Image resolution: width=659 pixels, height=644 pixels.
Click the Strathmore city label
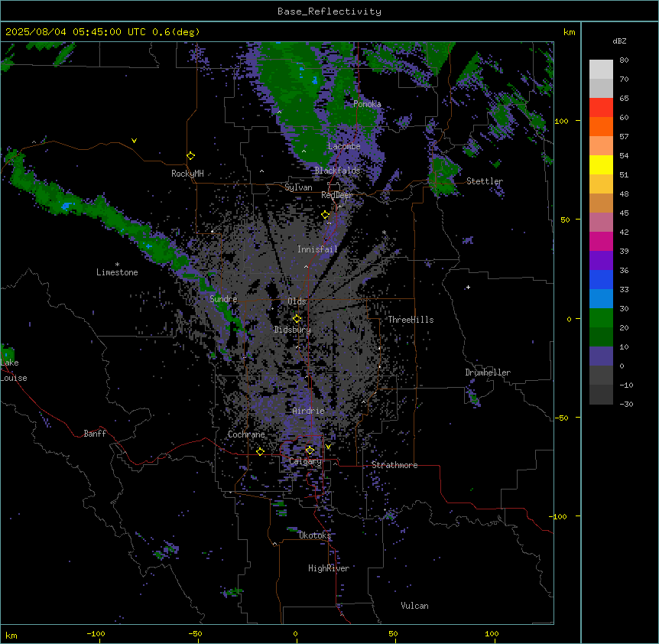[x=394, y=465]
